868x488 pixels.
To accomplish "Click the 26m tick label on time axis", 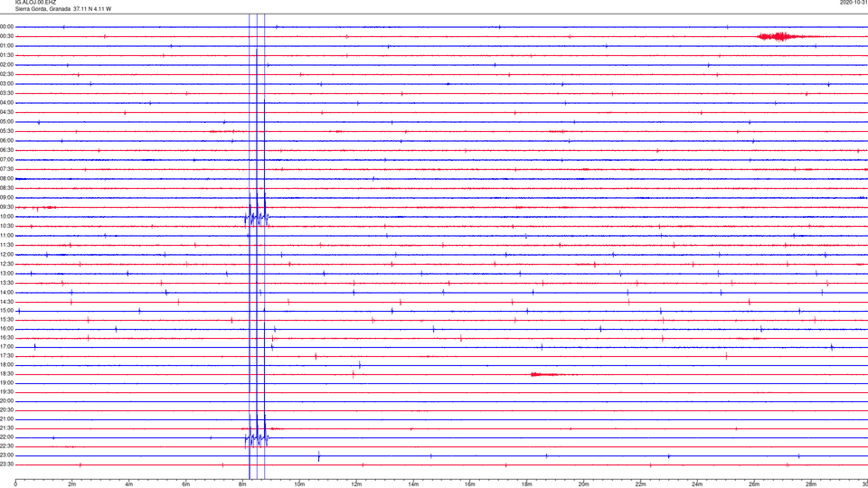I will (x=754, y=483).
